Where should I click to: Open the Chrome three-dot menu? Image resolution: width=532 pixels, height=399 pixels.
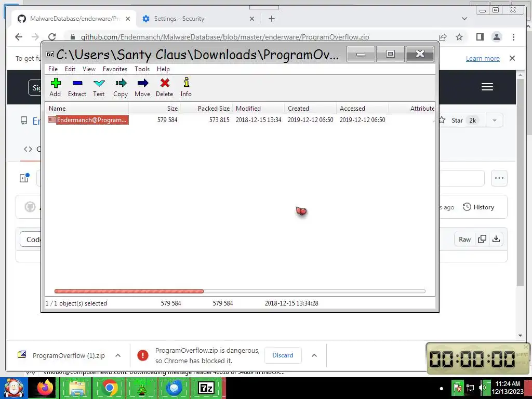click(x=513, y=37)
